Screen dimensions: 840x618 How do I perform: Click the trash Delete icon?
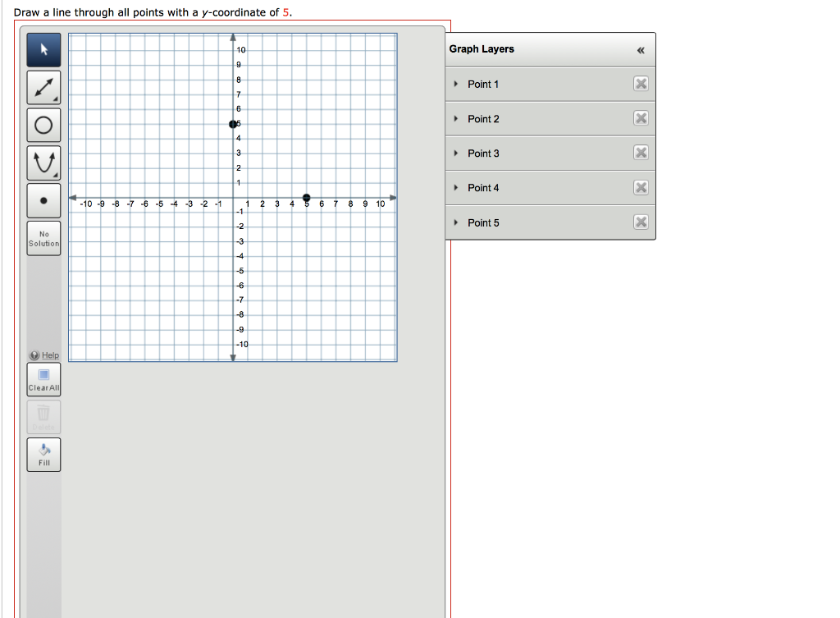pos(43,416)
